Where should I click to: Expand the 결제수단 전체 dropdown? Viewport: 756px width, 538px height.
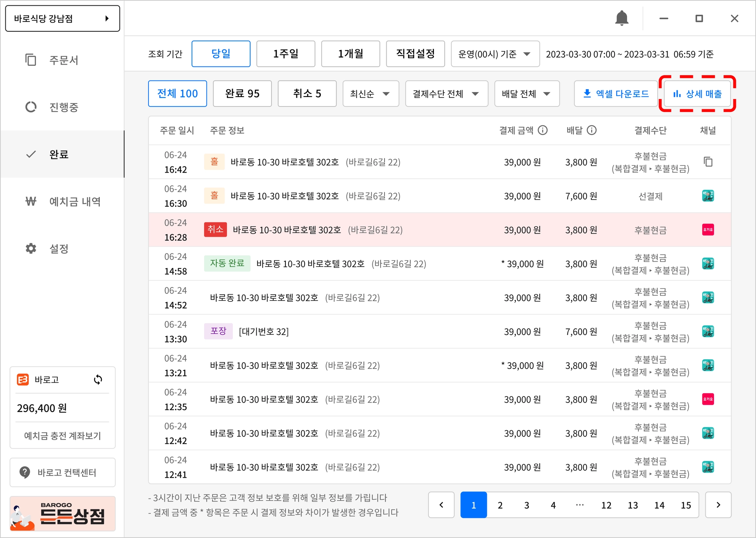[x=446, y=93]
